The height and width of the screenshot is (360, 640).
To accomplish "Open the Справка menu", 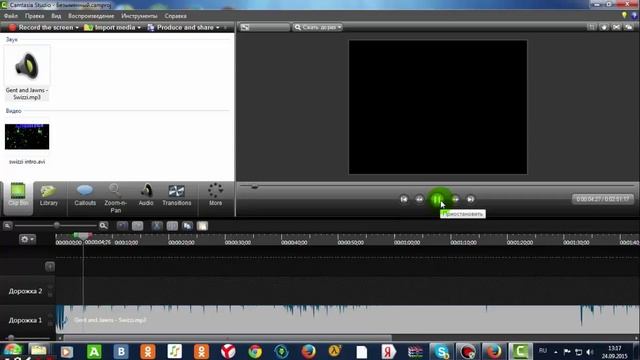I will (x=176, y=16).
